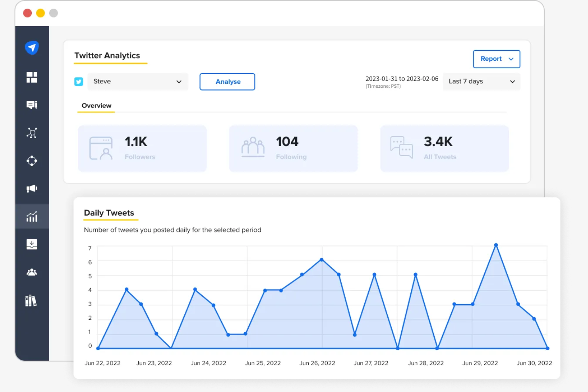Click the Analyse button
This screenshot has width=588, height=392.
[227, 81]
